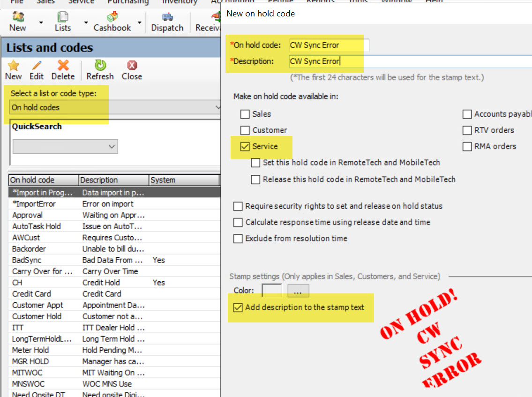Select the *ImportError row
This screenshot has height=397, width=532.
114,204
